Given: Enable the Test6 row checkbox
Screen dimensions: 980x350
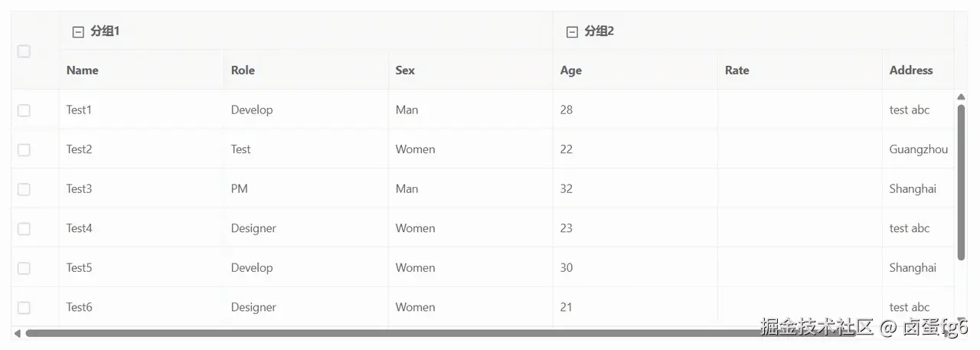Looking at the screenshot, I should (x=24, y=307).
